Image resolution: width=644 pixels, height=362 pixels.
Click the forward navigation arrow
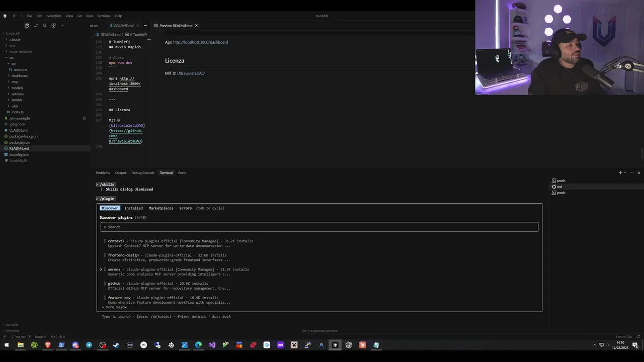21,16
